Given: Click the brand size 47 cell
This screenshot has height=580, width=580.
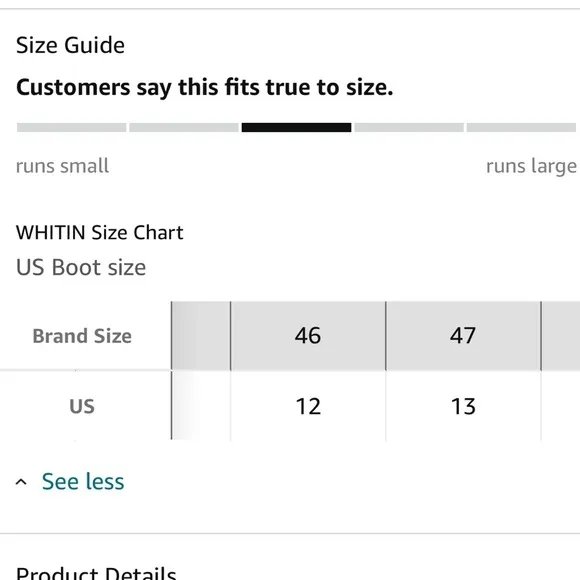Looking at the screenshot, I should pos(463,336).
